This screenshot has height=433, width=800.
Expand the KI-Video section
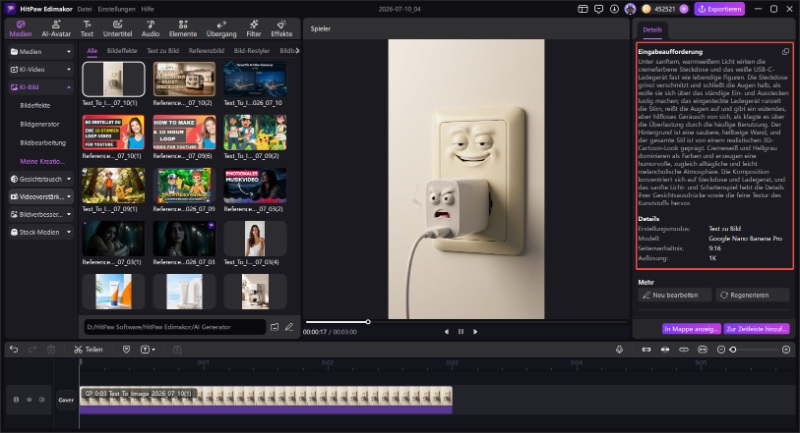pos(41,69)
